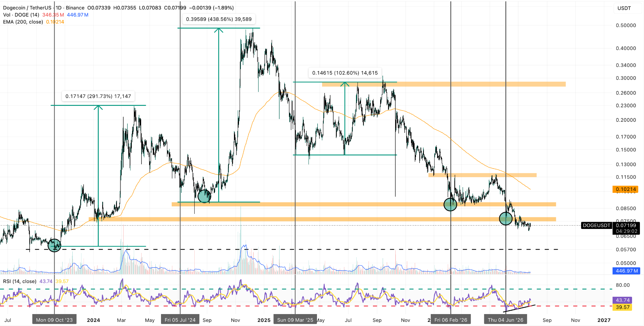Click the 0.14615 (102.60%) measurement label
Viewport: 644px width, 326px height.
(345, 73)
